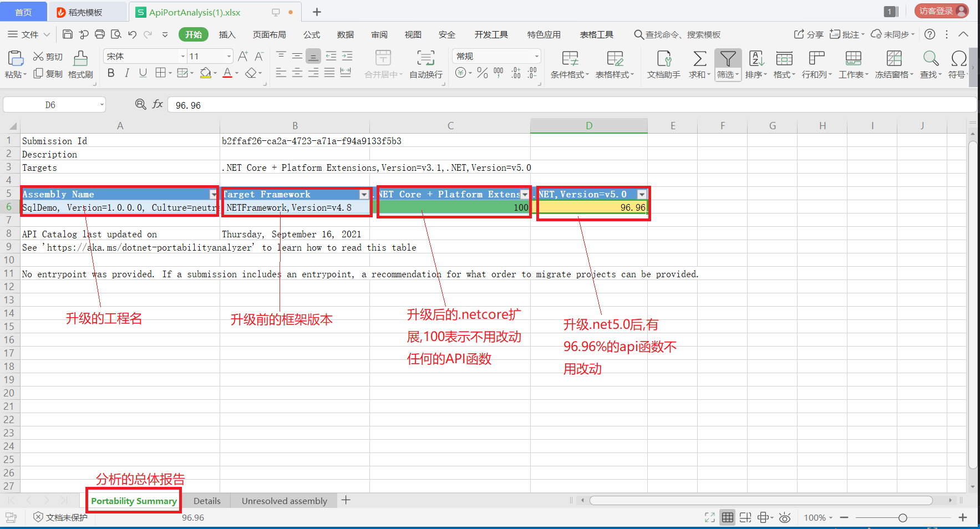
Task: Click the fill color bucket
Action: pos(205,73)
